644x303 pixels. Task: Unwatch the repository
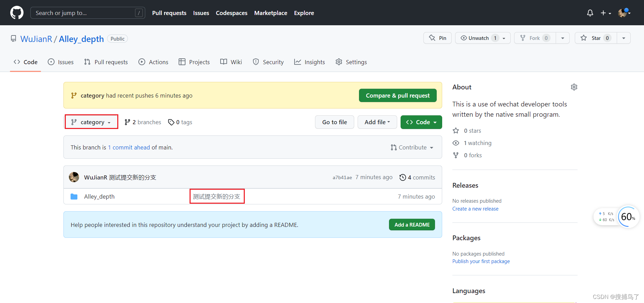point(483,38)
